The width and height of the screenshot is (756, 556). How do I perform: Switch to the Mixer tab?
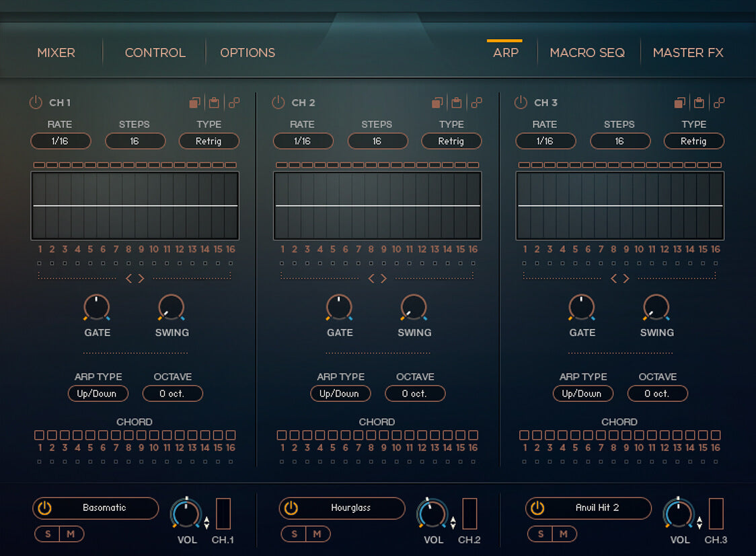click(x=56, y=53)
